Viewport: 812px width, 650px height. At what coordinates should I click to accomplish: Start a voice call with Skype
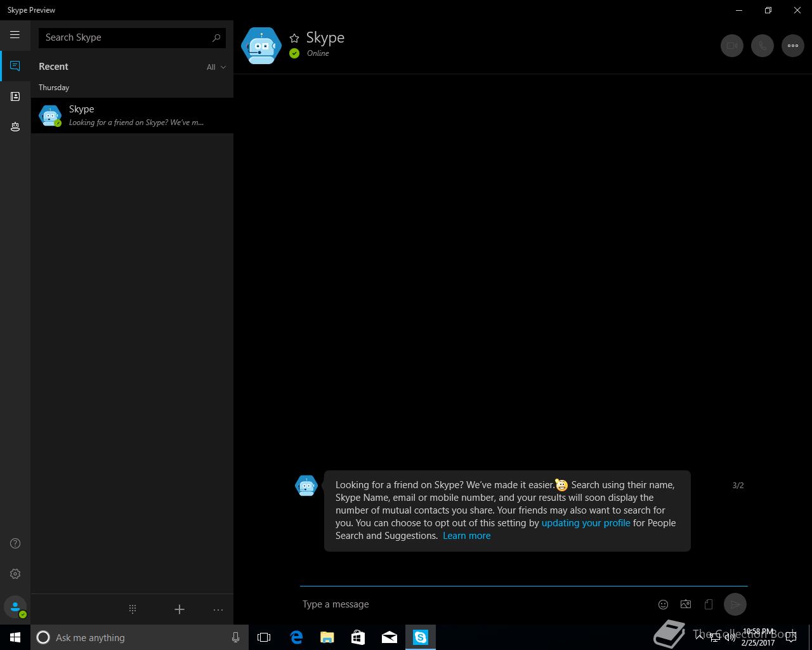pos(763,46)
